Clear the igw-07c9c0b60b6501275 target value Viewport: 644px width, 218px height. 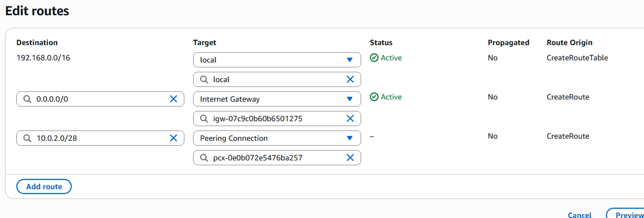pos(350,119)
